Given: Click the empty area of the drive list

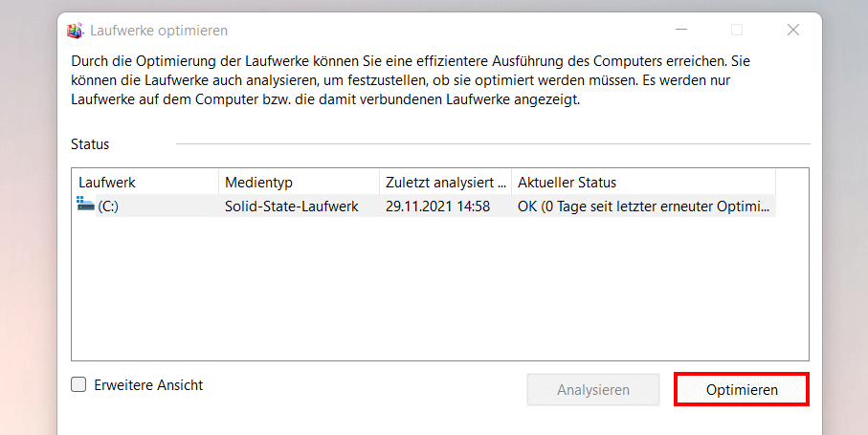Looking at the screenshot, I should 440,287.
